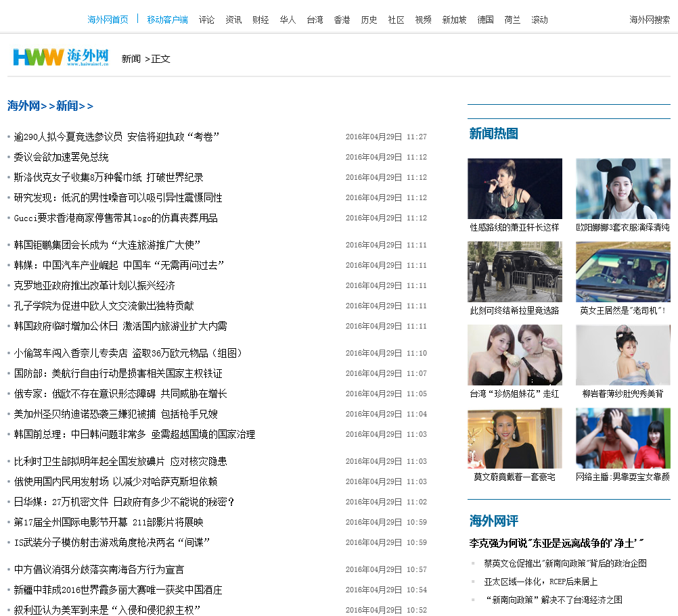Screen dimensions: 678x616
Task: Visit the 新加坡 section
Action: [454, 20]
